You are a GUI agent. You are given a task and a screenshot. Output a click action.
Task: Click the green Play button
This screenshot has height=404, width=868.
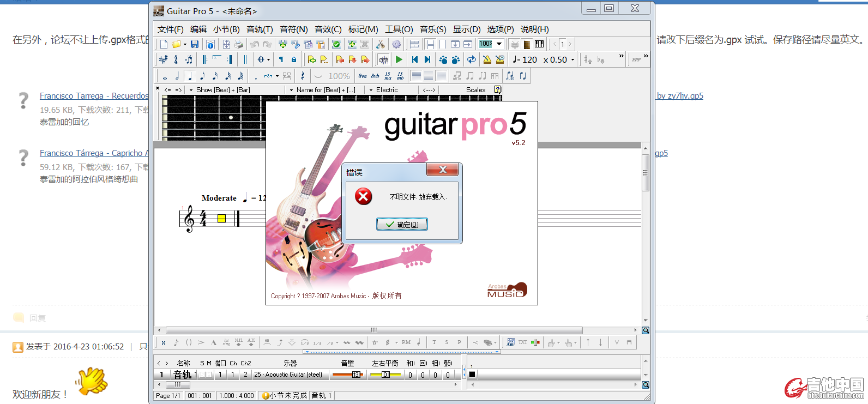(x=399, y=59)
